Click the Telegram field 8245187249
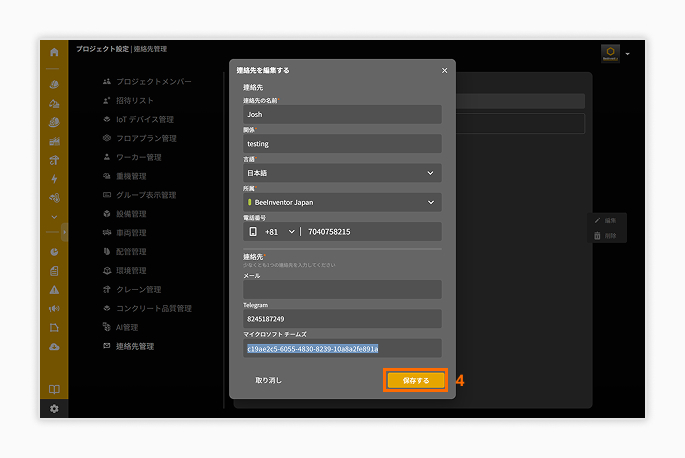Image resolution: width=685 pixels, height=458 pixels. click(x=342, y=319)
